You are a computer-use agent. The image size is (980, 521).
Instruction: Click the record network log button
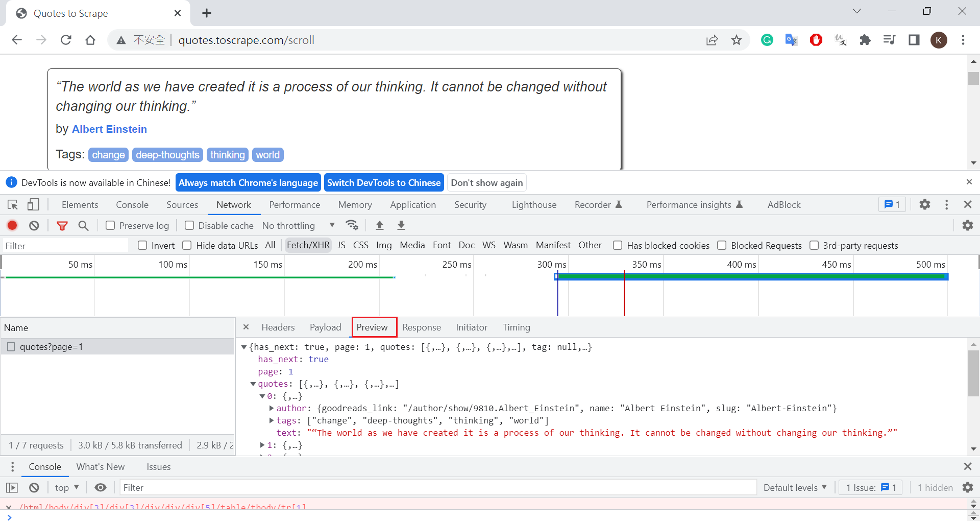[x=12, y=225]
